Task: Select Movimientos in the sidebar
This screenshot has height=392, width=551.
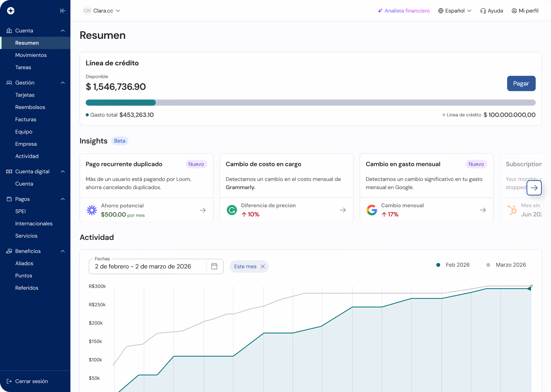Action: click(x=31, y=55)
